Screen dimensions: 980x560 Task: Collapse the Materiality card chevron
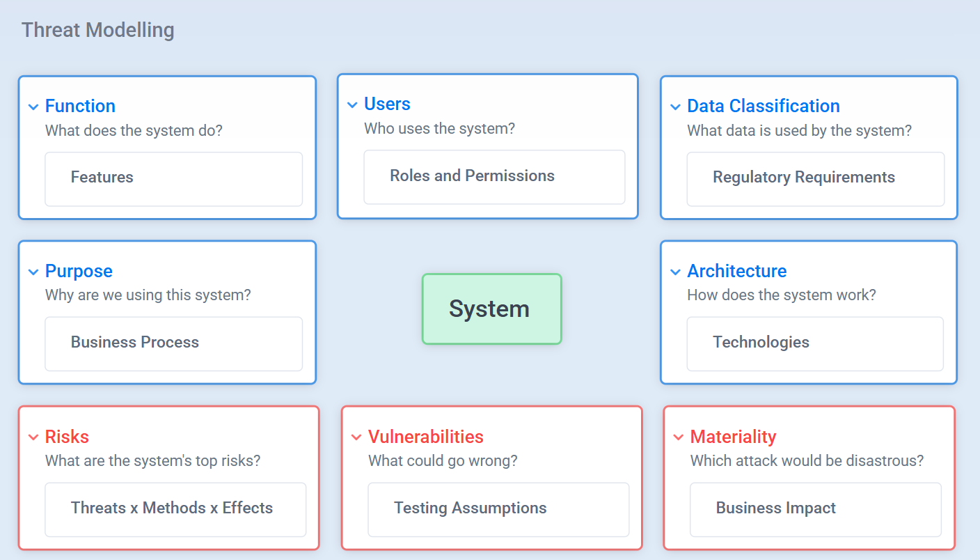pos(679,437)
